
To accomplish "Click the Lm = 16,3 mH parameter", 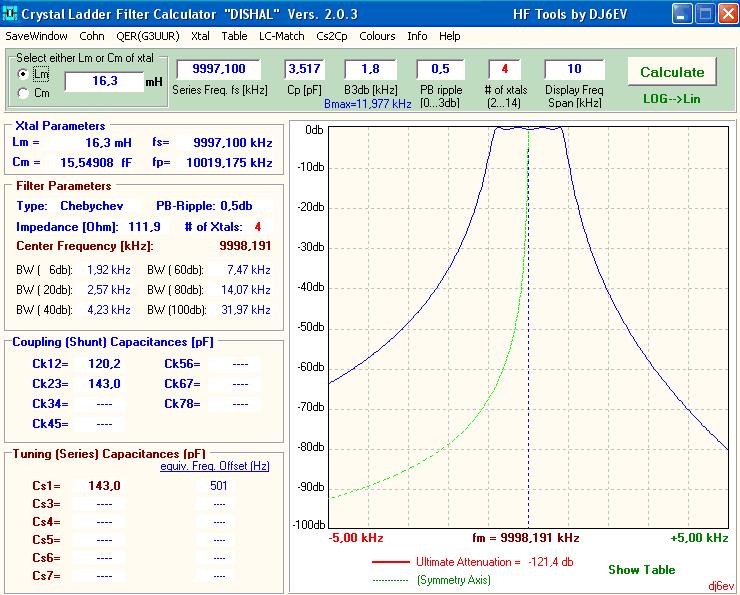I will click(72, 142).
